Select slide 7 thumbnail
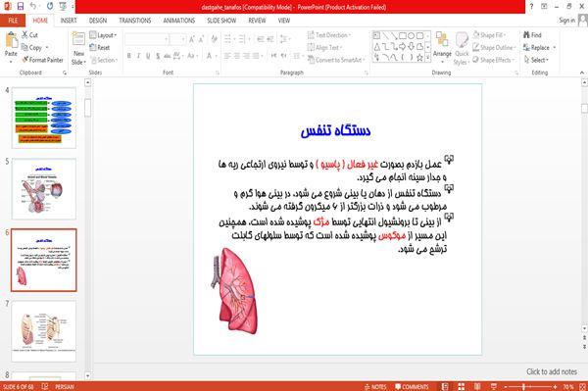Screen dimensions: 588x391 44,330
